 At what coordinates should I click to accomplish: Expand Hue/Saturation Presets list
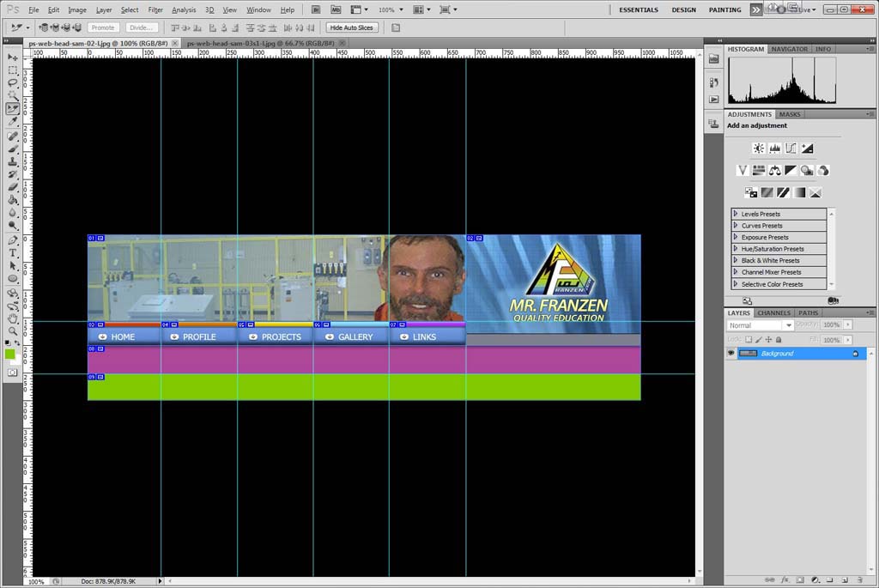736,249
